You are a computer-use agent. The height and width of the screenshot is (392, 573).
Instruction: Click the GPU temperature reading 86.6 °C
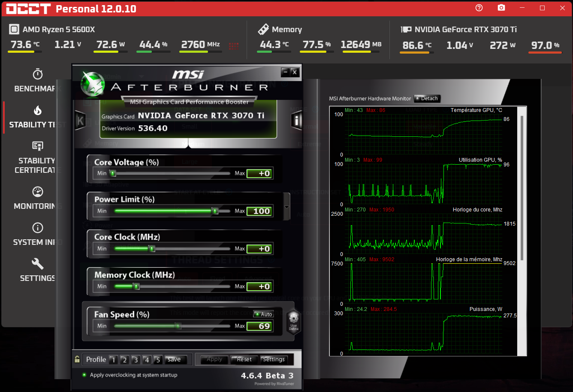pyautogui.click(x=417, y=45)
